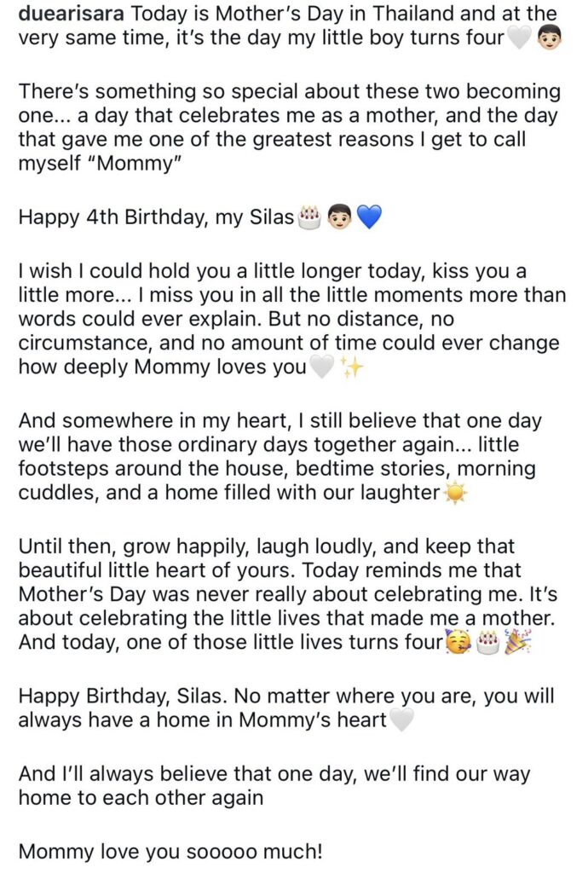Viewport: 588px width, 873px height.
Task: Click 'Mommy love you sooooo much!' line
Action: click(170, 852)
